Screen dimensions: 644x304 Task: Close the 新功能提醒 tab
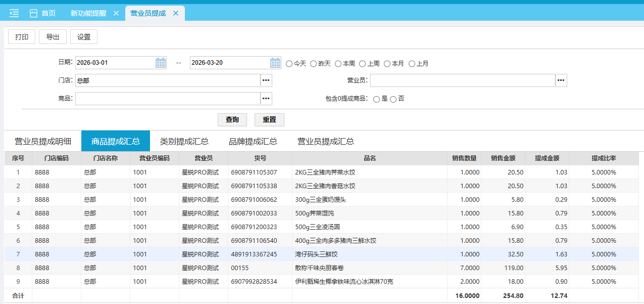116,13
